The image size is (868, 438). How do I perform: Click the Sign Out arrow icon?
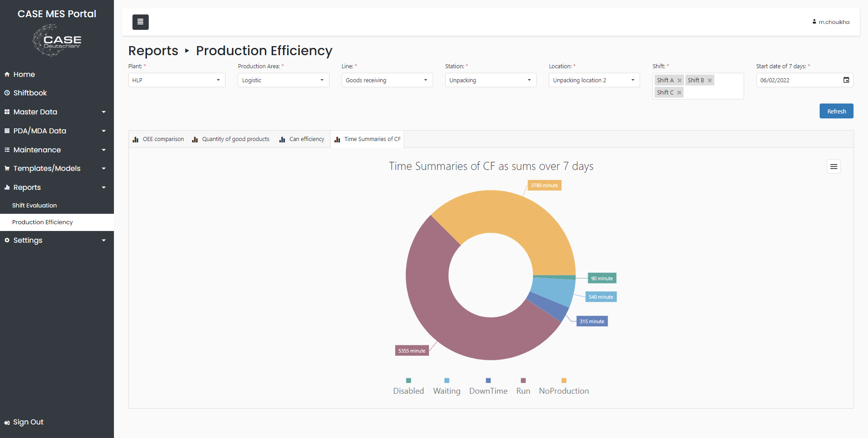[7, 423]
